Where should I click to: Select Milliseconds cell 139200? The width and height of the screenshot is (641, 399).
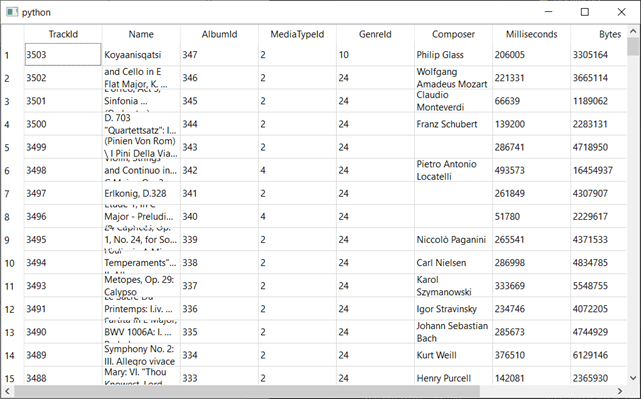531,124
